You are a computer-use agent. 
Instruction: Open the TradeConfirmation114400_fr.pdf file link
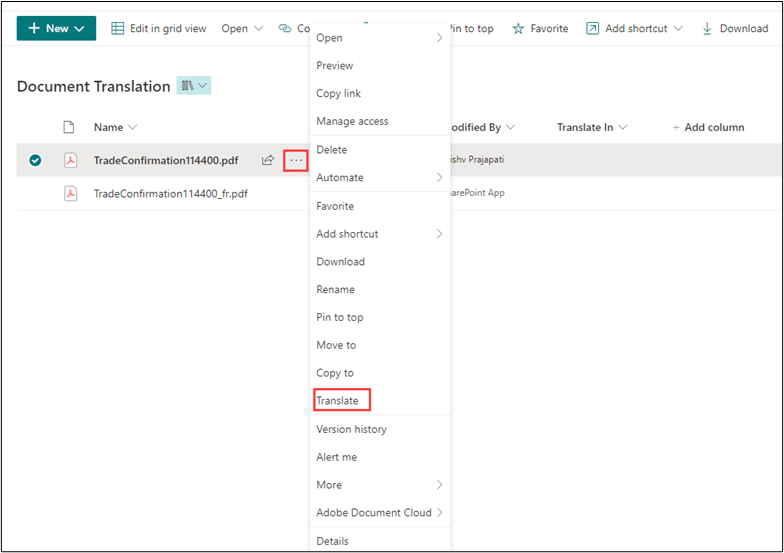point(170,194)
